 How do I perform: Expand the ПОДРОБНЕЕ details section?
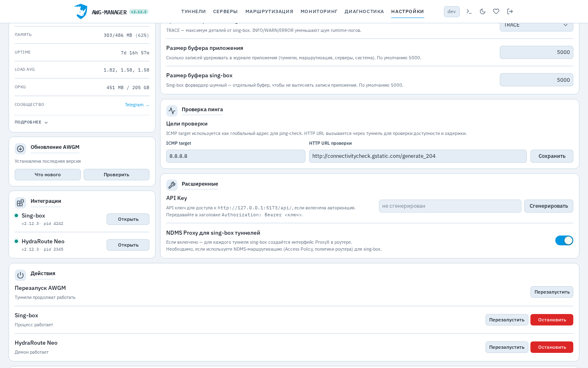tap(31, 122)
